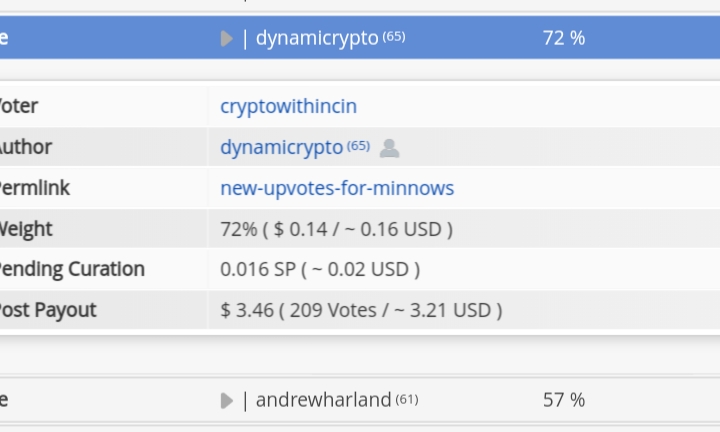Click the gray user silhouette icon
The width and height of the screenshot is (720, 432).
[389, 148]
